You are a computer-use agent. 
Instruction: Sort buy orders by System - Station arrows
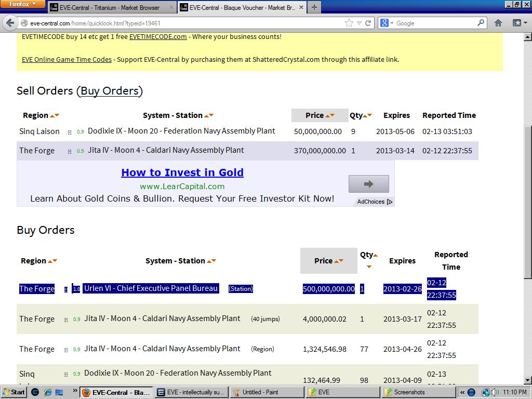coord(211,261)
